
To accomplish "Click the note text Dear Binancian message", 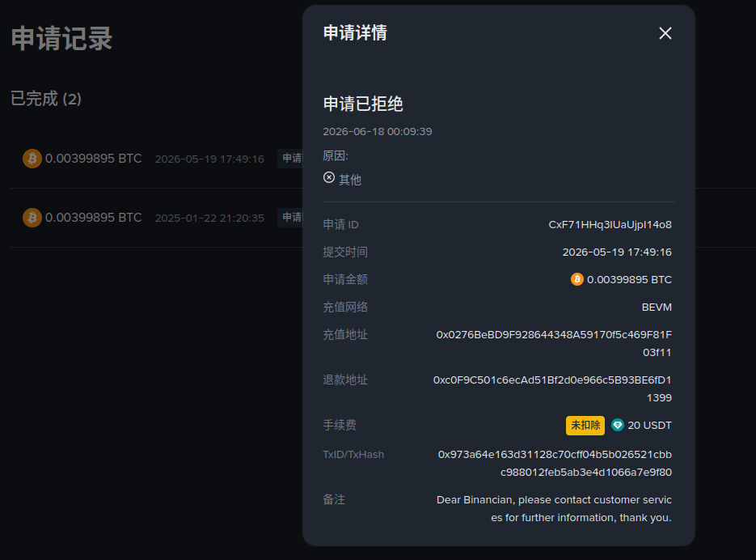I will 554,508.
